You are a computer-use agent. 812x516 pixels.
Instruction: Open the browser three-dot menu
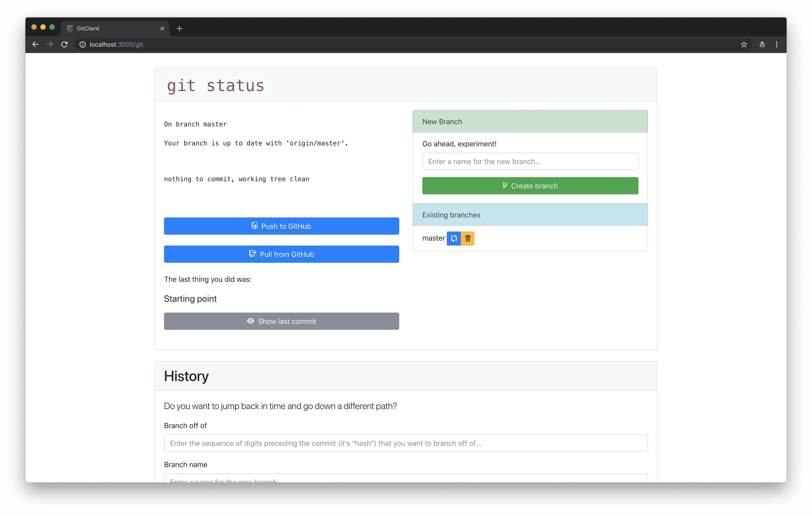(777, 44)
